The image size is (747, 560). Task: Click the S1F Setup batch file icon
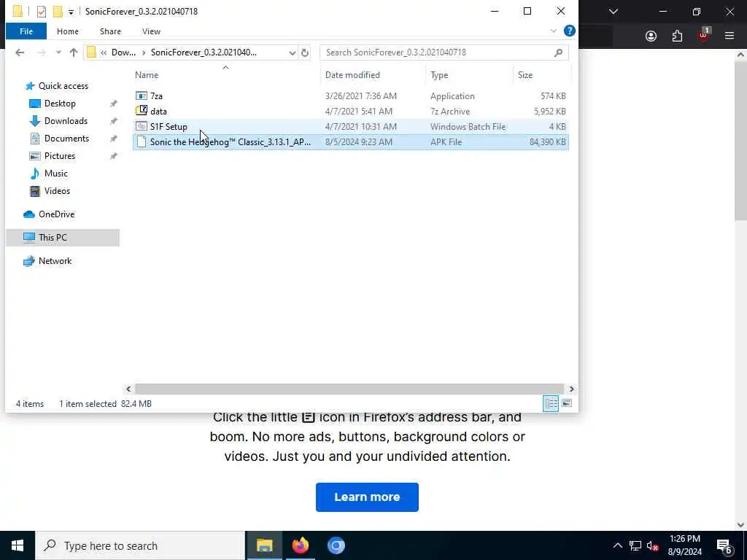pyautogui.click(x=142, y=126)
